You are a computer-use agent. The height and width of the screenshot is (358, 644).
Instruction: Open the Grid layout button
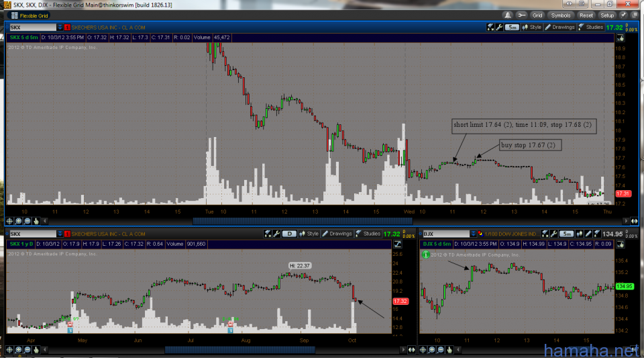(x=537, y=15)
